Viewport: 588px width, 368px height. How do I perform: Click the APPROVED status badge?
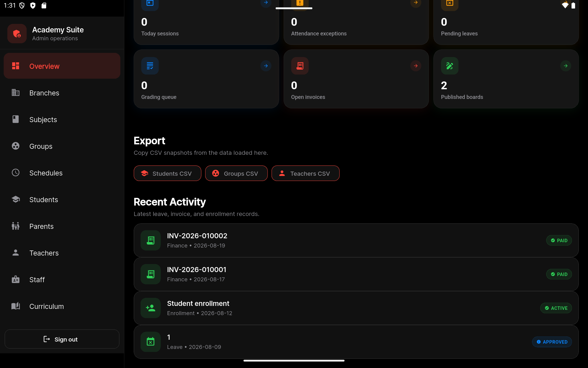(x=552, y=342)
